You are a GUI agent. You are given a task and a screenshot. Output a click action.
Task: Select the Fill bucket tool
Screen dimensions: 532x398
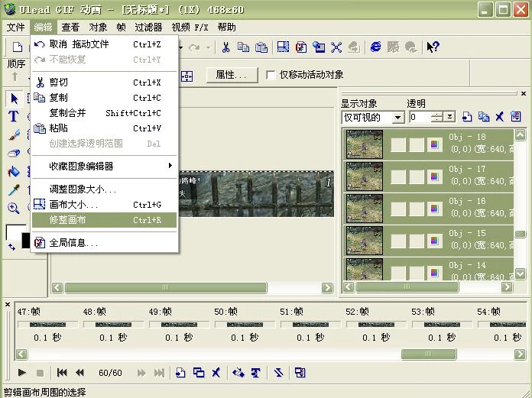(14, 172)
